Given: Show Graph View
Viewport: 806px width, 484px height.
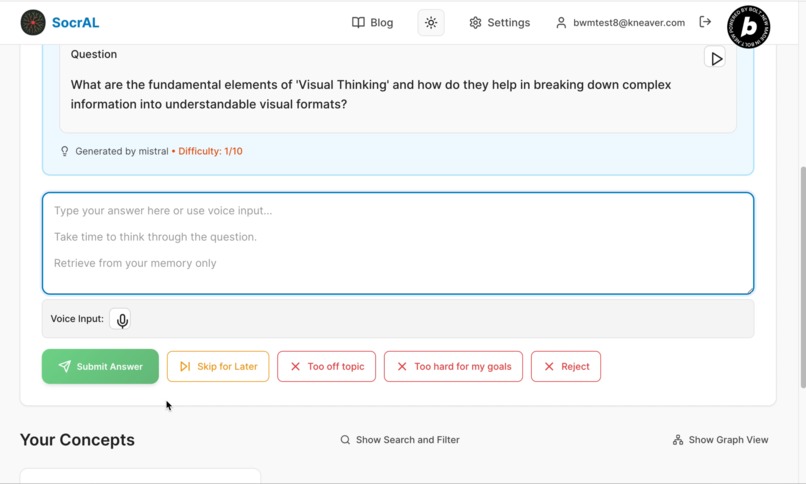Looking at the screenshot, I should [x=721, y=440].
